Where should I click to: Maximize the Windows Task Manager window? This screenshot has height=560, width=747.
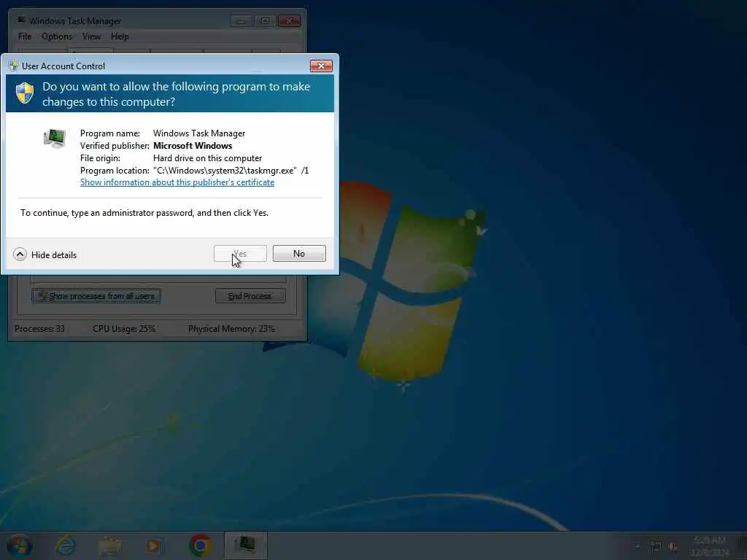pos(265,21)
